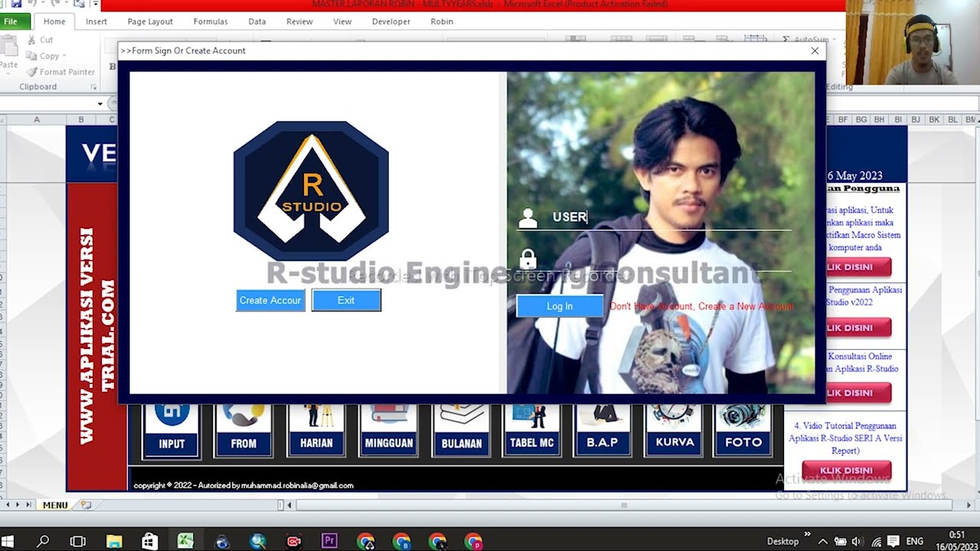Click the Cut command in Clipboard group
980x551 pixels.
click(x=40, y=40)
